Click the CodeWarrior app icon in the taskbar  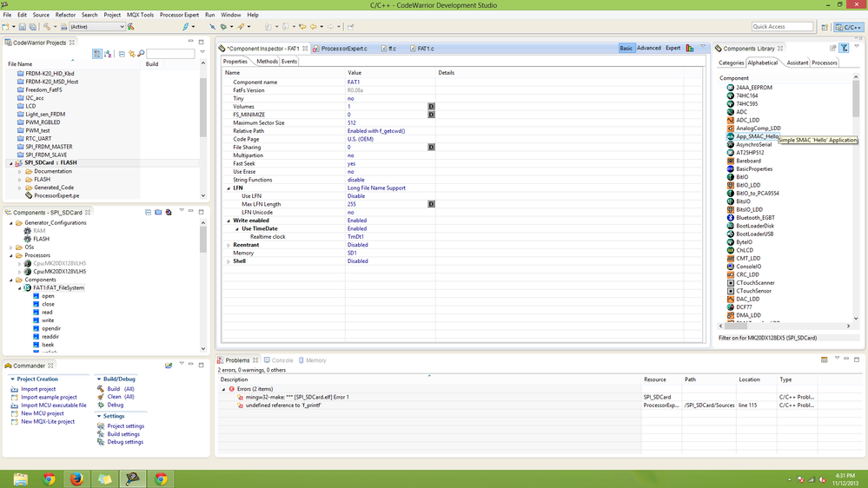point(132,478)
